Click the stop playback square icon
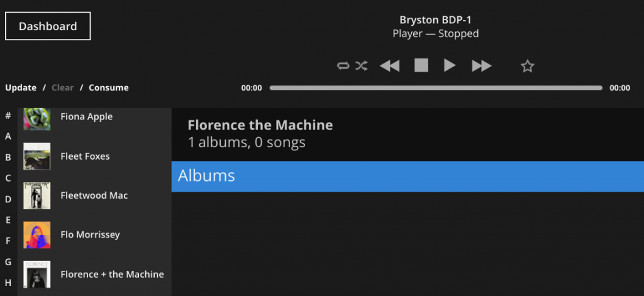The image size is (644, 296). (421, 65)
